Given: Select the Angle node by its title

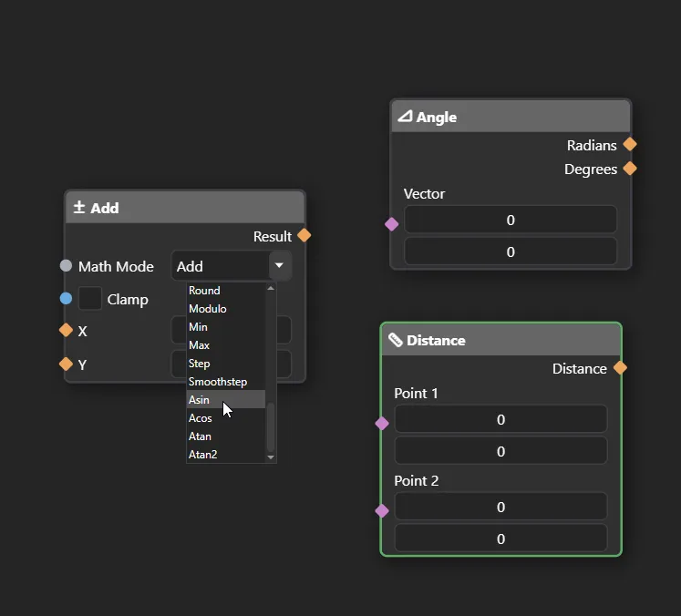Looking at the screenshot, I should 437,118.
